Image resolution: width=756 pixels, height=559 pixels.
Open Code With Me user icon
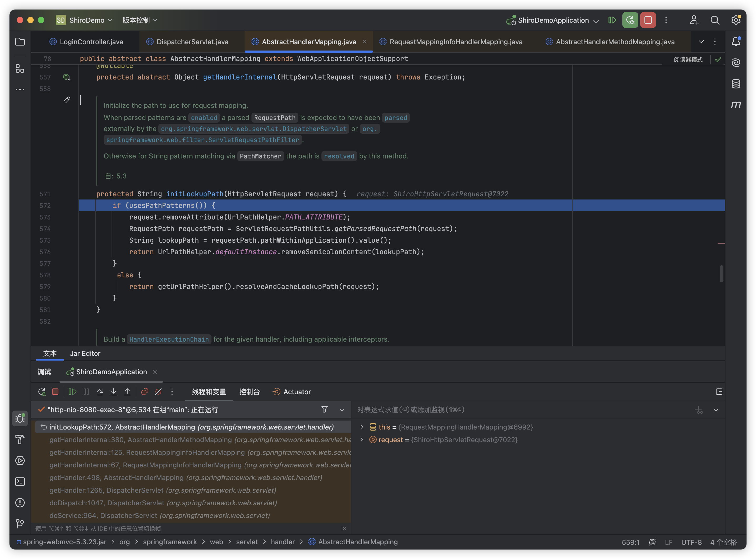pyautogui.click(x=694, y=20)
